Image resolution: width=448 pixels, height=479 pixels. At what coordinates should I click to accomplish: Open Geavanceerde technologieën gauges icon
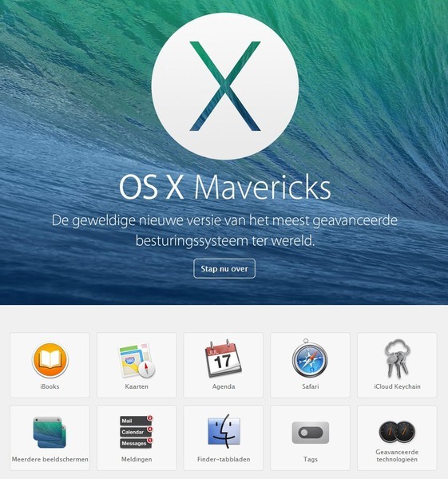click(397, 432)
